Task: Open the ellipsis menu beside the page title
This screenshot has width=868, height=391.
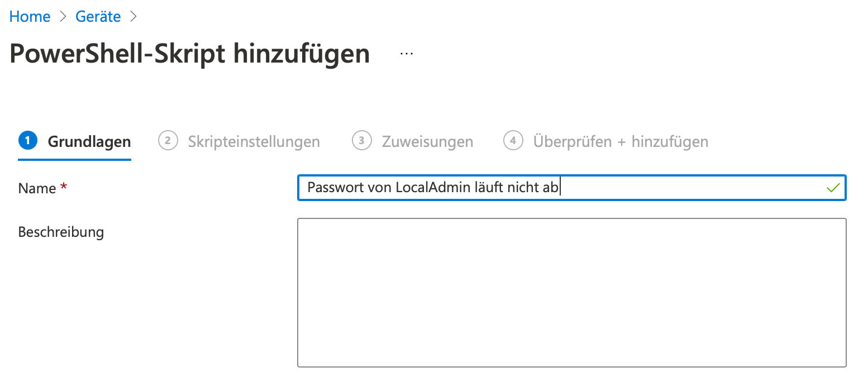Action: pyautogui.click(x=406, y=53)
